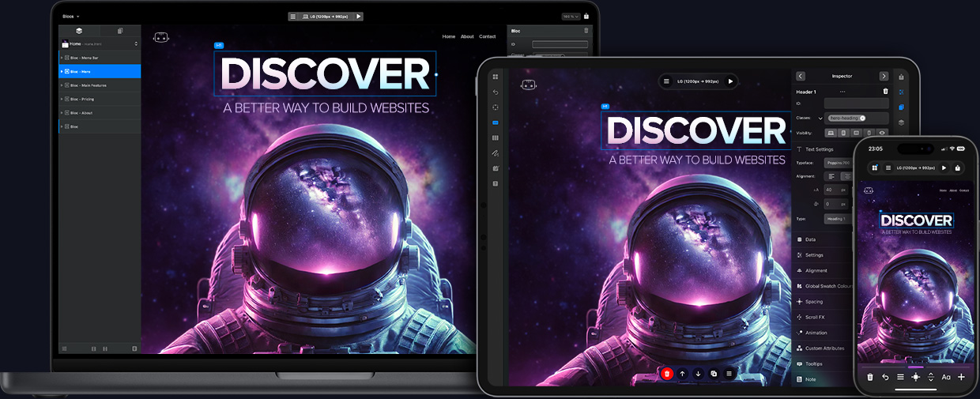The image size is (980, 399).
Task: Click the undo icon in tablet sidebar
Action: pos(496,92)
